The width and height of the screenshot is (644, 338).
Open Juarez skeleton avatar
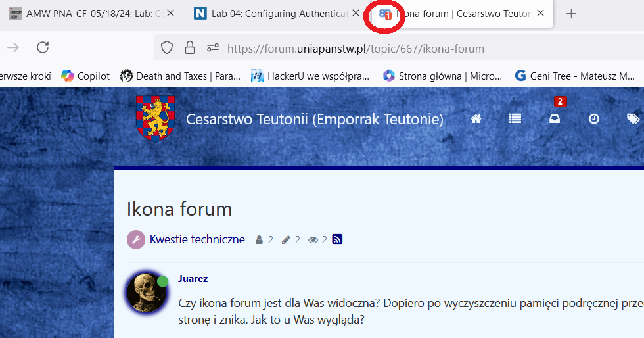point(146,293)
